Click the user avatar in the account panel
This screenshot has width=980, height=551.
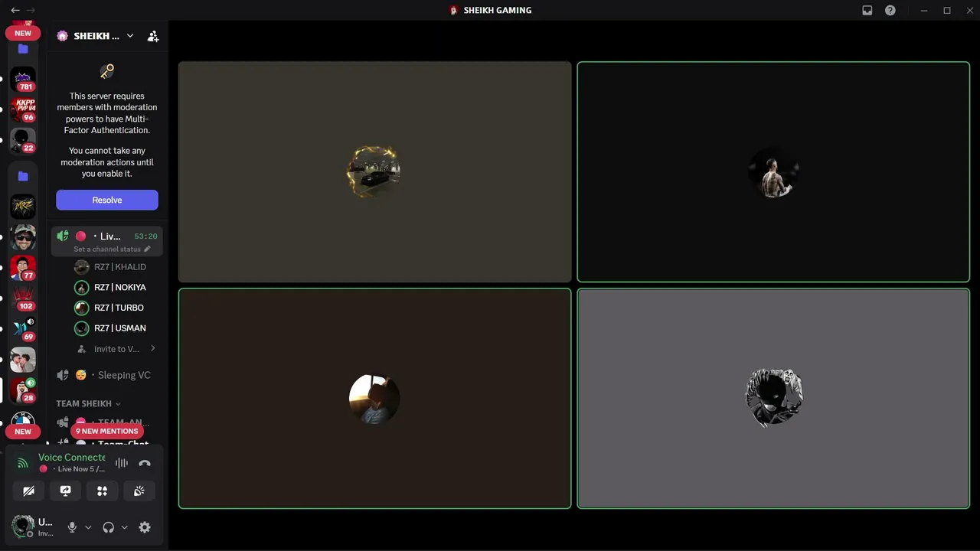pos(23,527)
